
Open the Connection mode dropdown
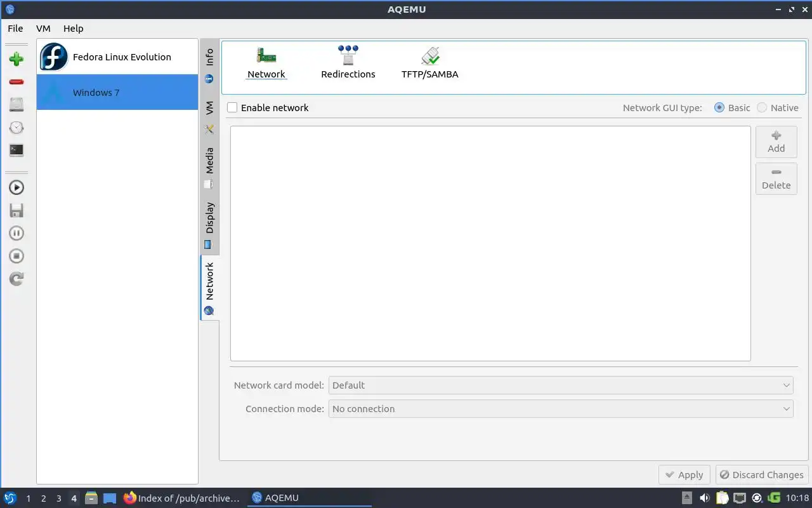tap(561, 409)
